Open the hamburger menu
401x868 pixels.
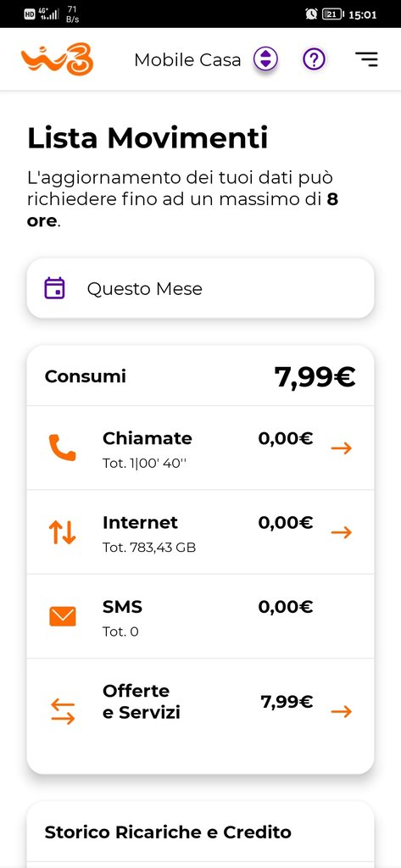coord(366,59)
